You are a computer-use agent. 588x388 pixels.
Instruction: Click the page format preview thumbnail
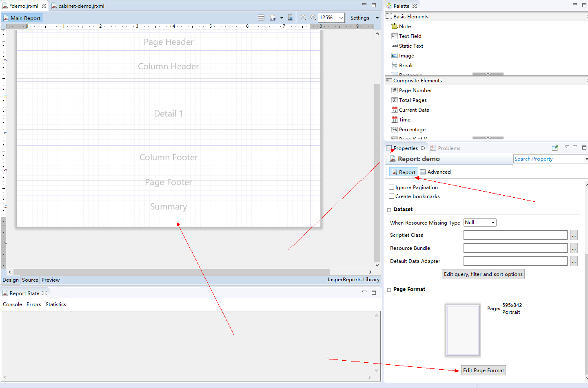coord(463,330)
